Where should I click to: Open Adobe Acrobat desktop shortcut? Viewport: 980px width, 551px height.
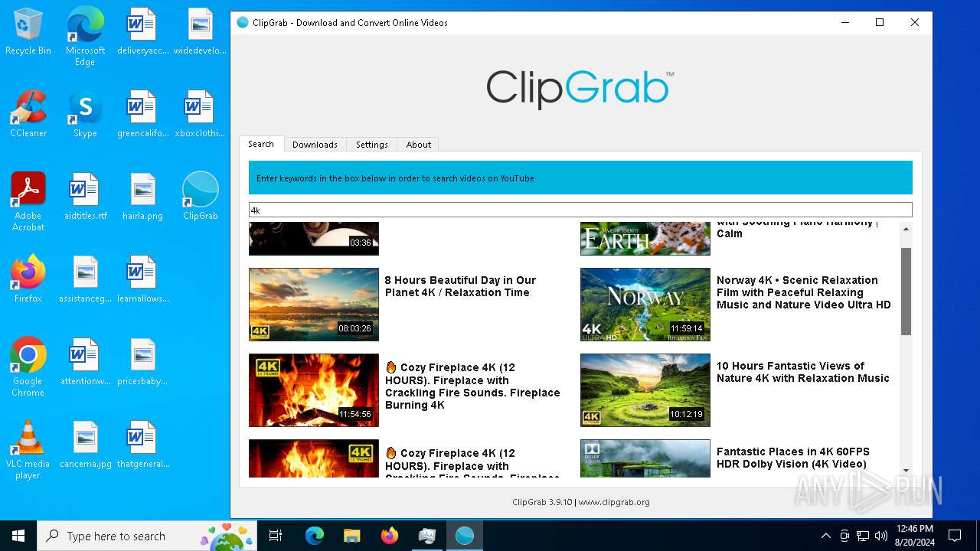(28, 202)
